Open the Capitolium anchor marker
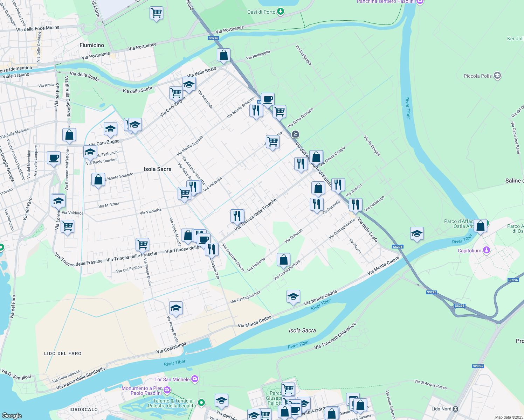This screenshot has width=524, height=420. (486, 250)
